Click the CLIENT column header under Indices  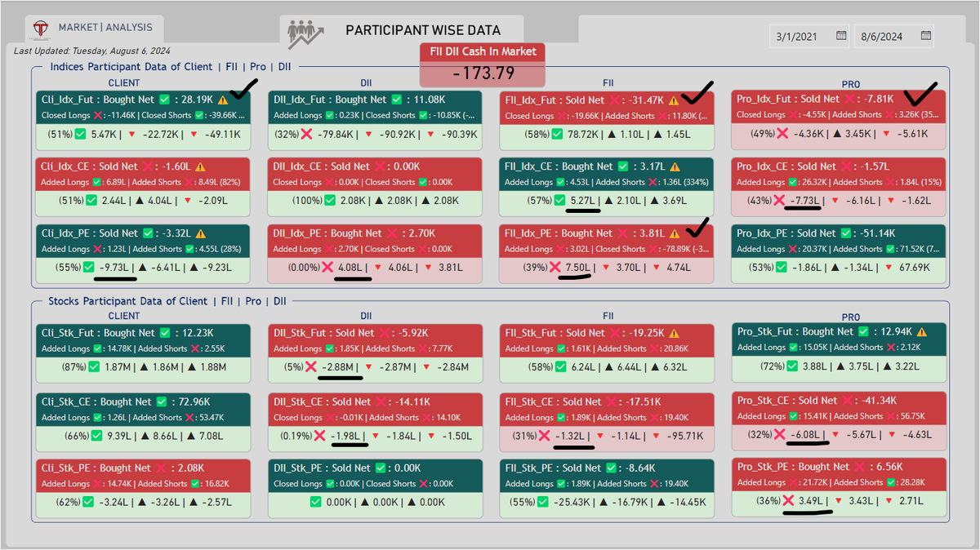[124, 83]
